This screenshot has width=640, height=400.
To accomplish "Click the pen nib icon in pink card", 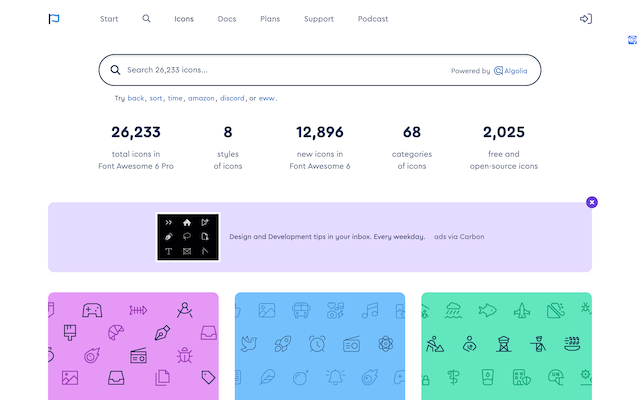I will [162, 333].
